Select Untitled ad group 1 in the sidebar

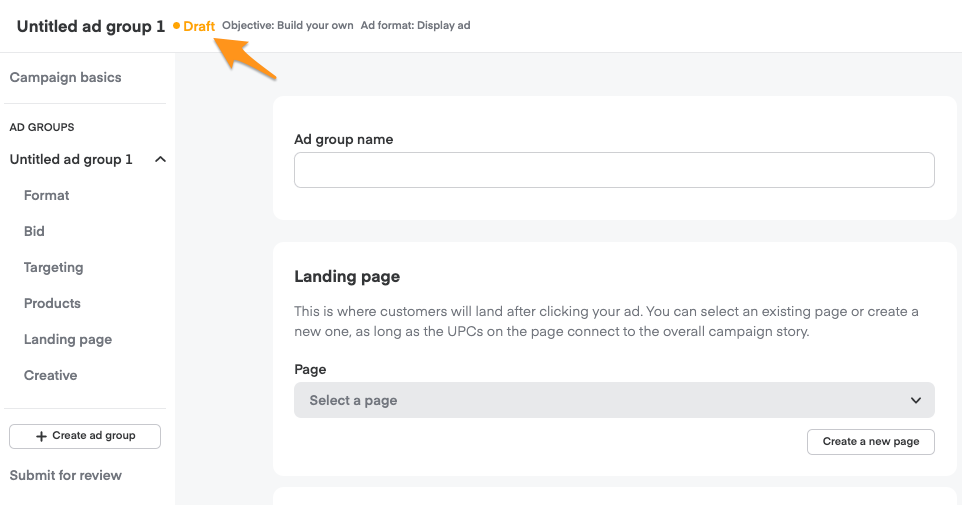click(x=71, y=159)
